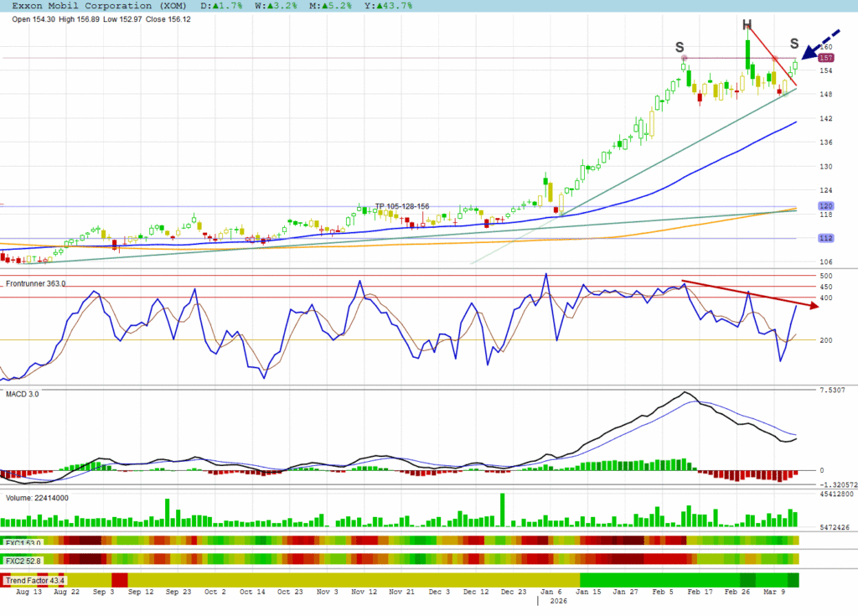The image size is (858, 616).
Task: Click the Trend Factor 43.4 label
Action: pyautogui.click(x=35, y=580)
